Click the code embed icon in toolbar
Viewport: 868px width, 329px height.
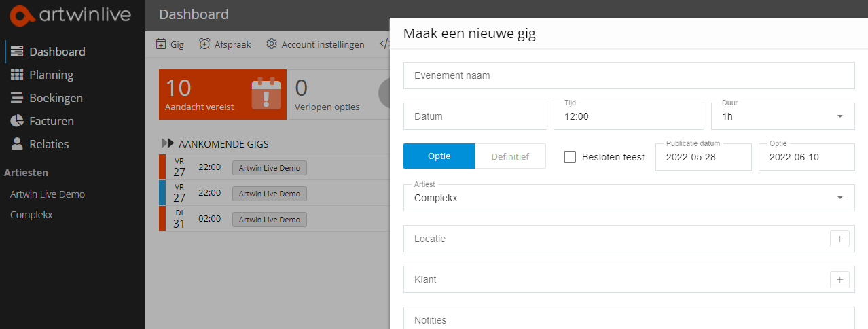pos(384,44)
